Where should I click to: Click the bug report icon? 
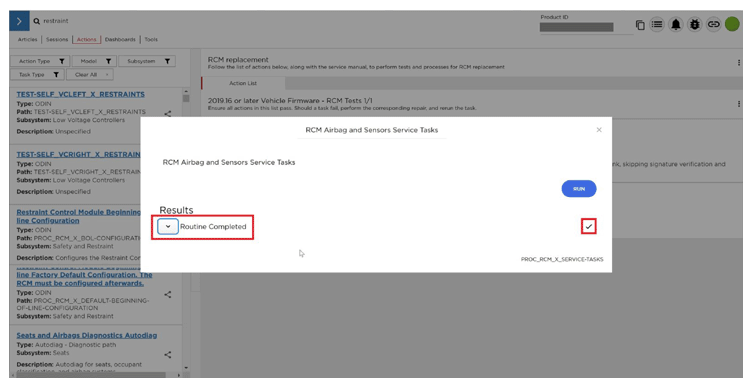tap(694, 24)
